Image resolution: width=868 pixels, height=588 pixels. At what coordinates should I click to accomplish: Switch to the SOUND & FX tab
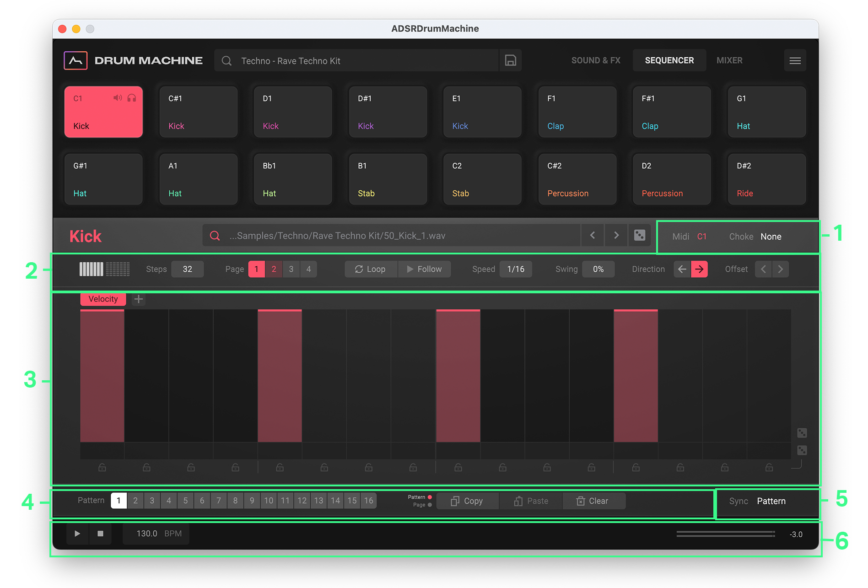pos(595,60)
